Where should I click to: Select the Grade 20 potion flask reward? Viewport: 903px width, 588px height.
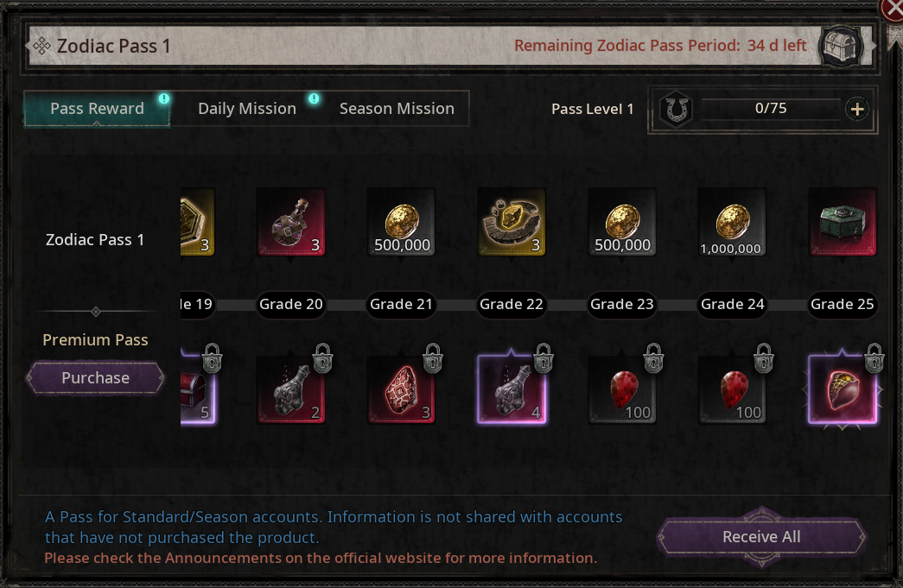tap(291, 222)
